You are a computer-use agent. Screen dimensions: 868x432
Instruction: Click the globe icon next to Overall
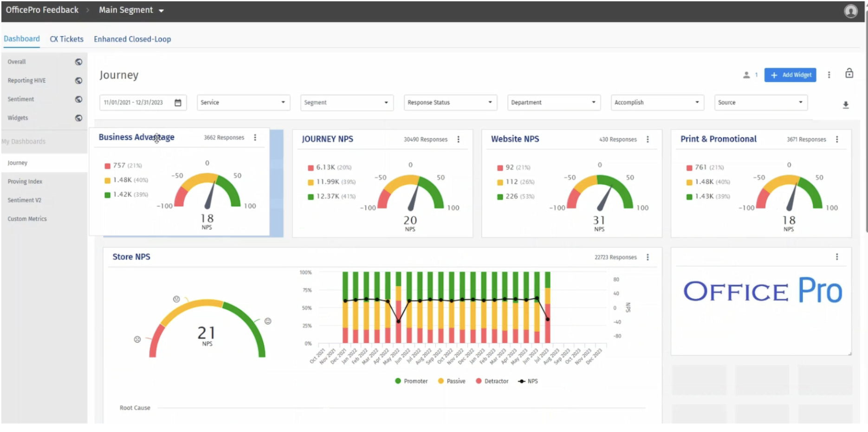click(x=78, y=61)
